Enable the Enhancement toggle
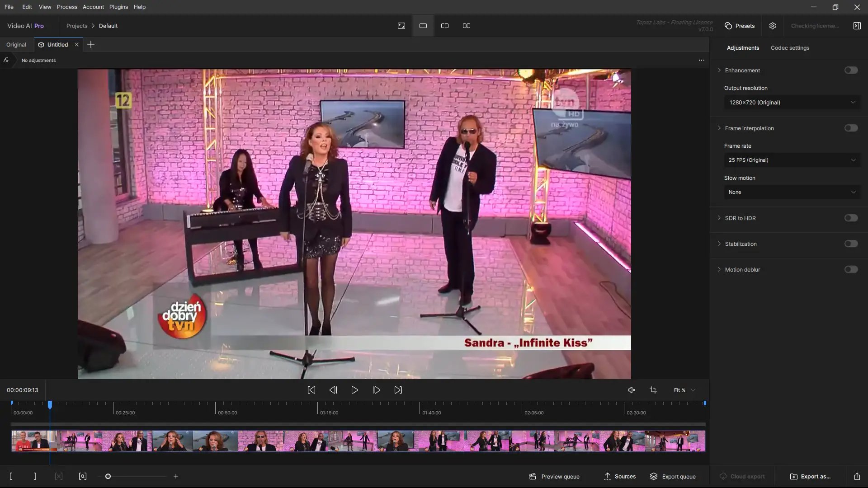Screen dimensions: 868x488 pyautogui.click(x=851, y=70)
